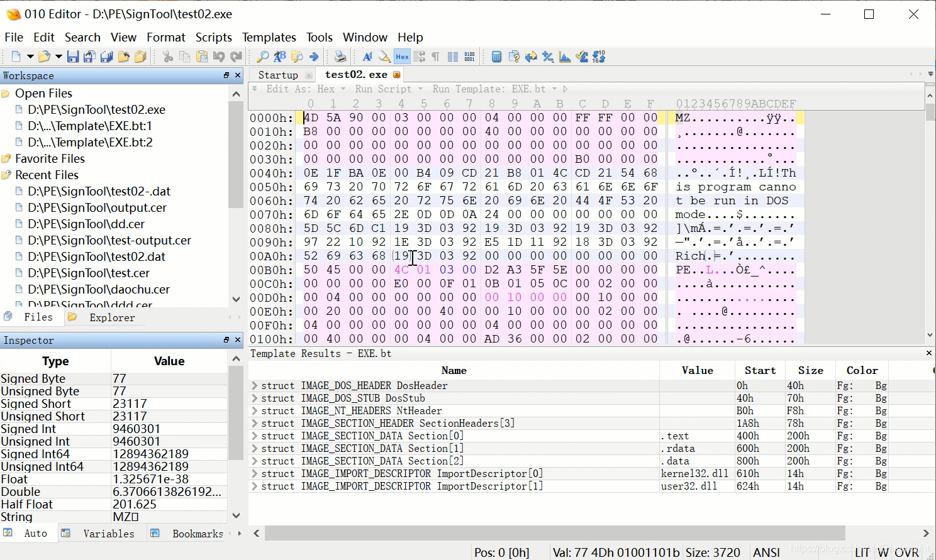Expand ImportDescriptor[1] user32.dll row

pos(255,486)
